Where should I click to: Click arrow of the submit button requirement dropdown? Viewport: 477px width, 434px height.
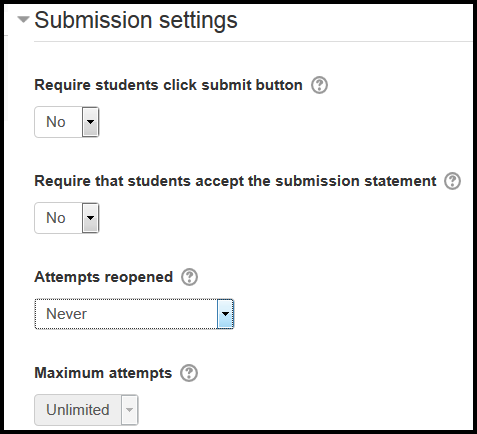click(90, 122)
